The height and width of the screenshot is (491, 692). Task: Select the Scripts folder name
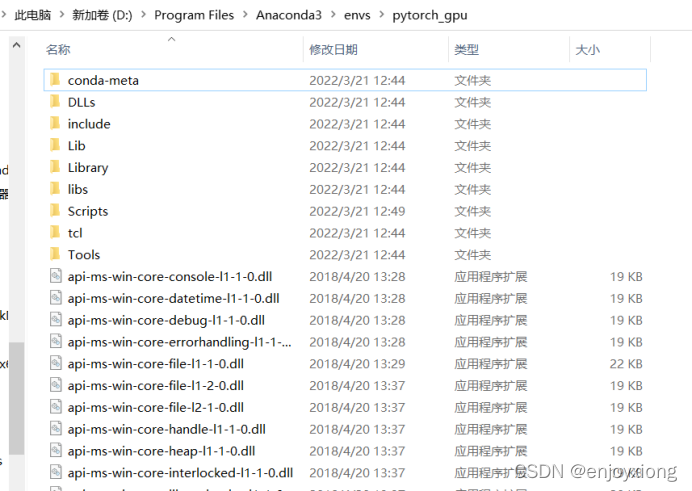(88, 211)
